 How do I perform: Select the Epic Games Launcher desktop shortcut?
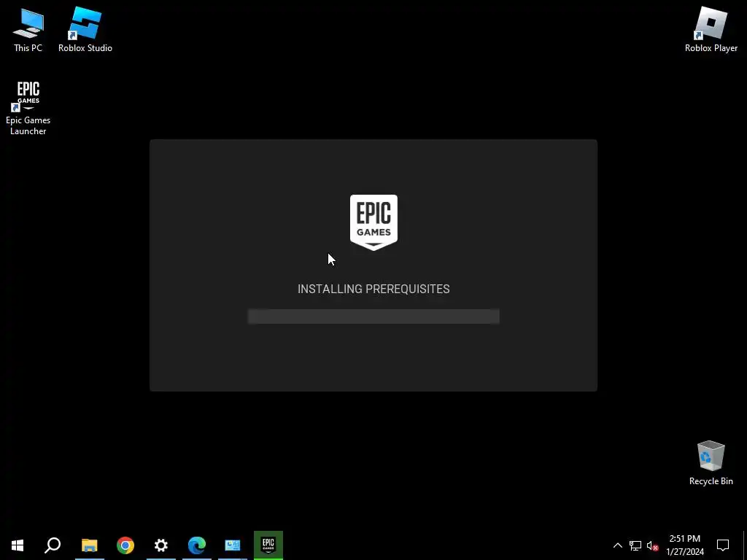[x=28, y=108]
